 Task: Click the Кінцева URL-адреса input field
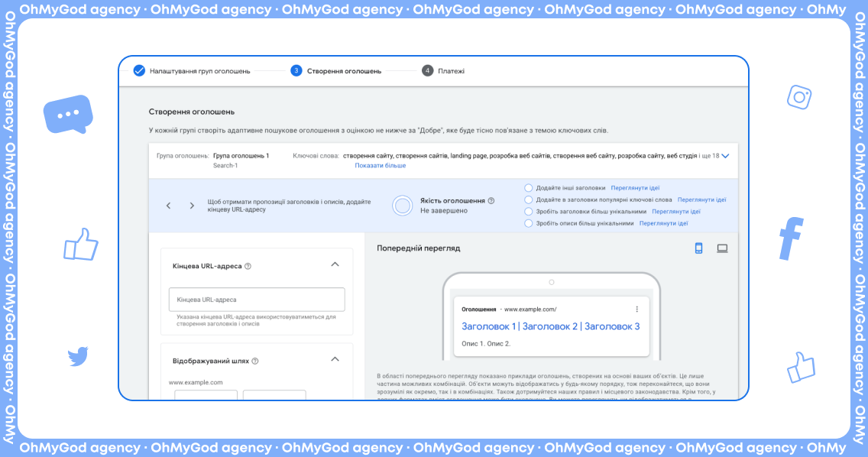257,300
